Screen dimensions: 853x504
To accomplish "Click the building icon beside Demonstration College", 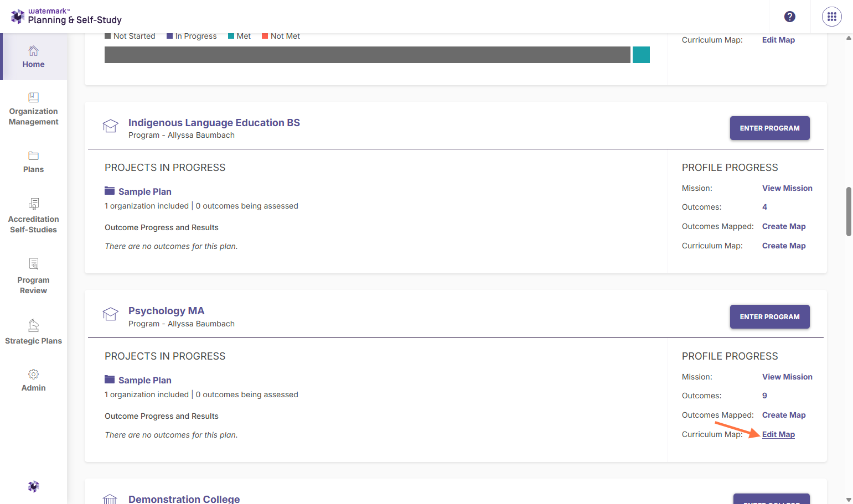I will coord(110,499).
